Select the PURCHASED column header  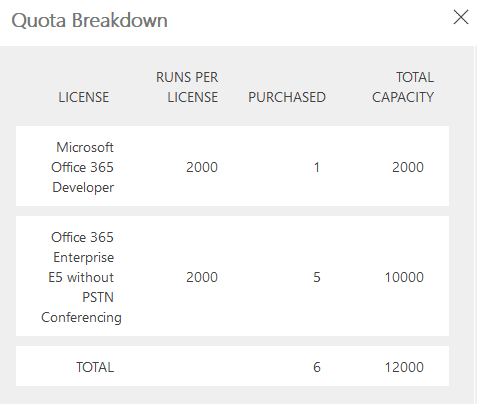287,97
